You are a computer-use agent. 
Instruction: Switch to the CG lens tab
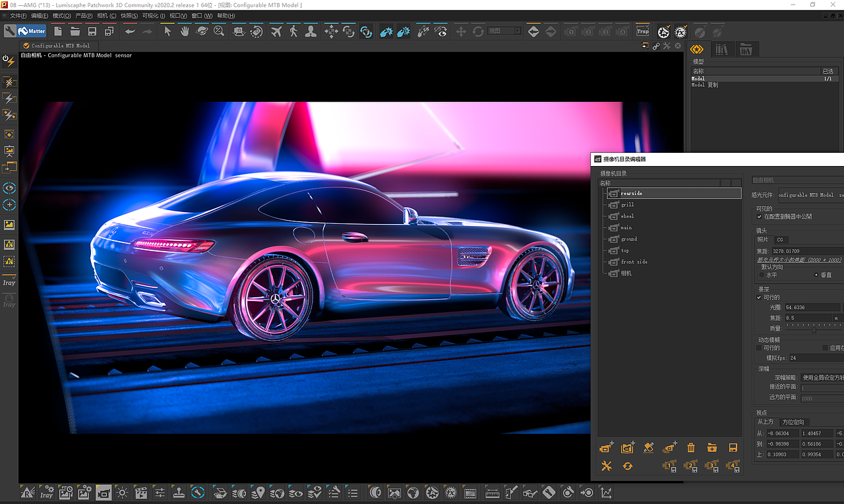tap(780, 240)
